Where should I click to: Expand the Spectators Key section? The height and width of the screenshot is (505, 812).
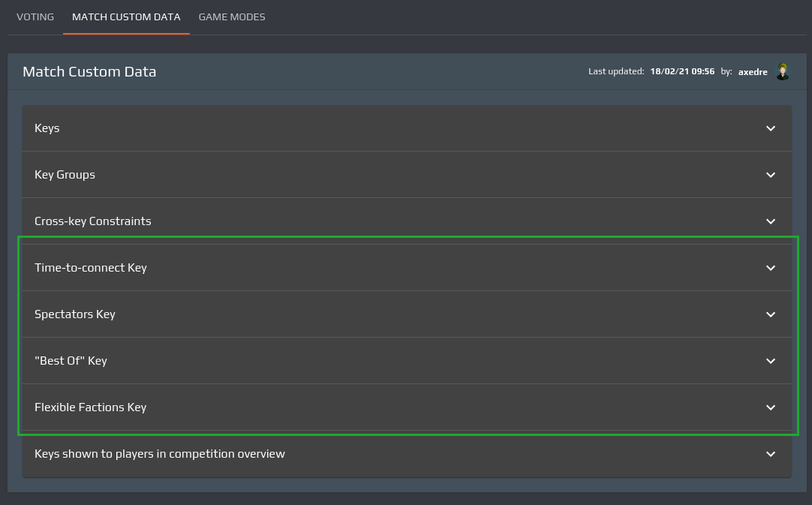(x=75, y=314)
